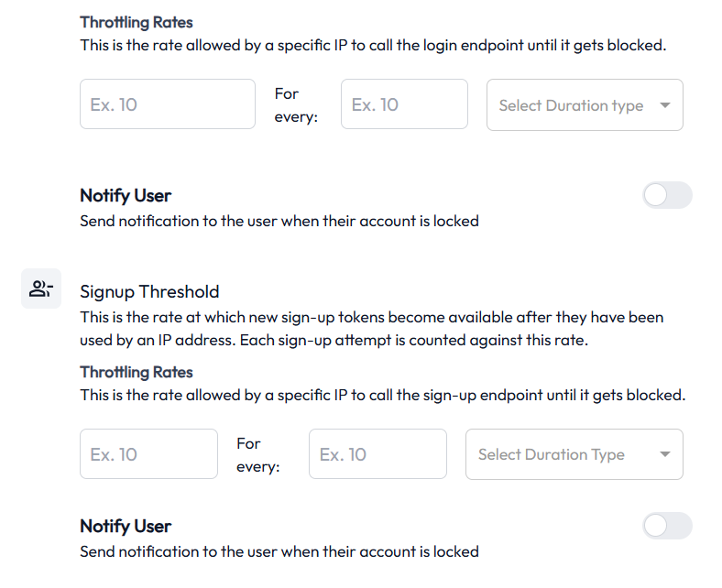Expand the sign-up Select Duration Type dropdown
The image size is (722, 588).
574,454
